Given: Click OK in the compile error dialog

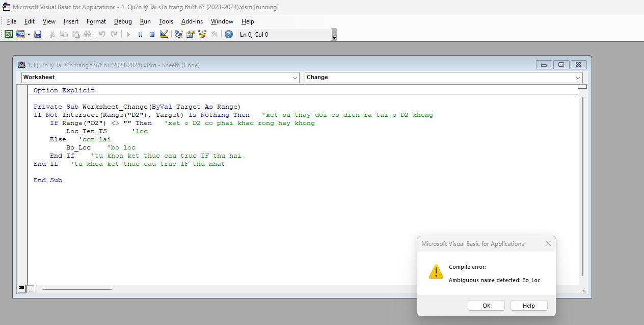Looking at the screenshot, I should 486,306.
